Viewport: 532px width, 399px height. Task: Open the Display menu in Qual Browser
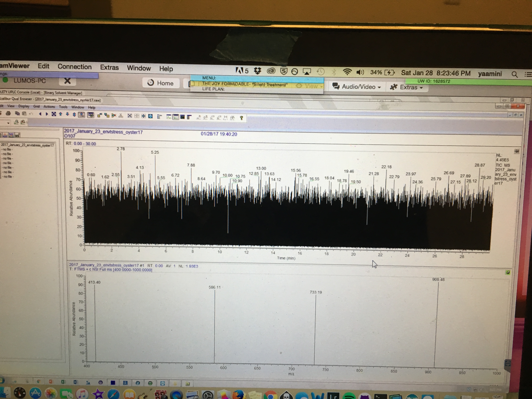24,106
